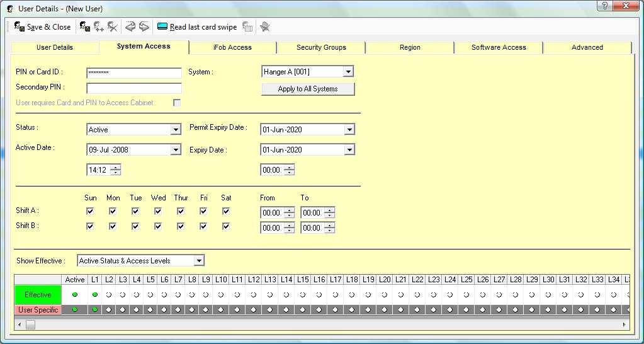The image size is (644, 344).
Task: Click the delete user icon
Action: (x=113, y=26)
